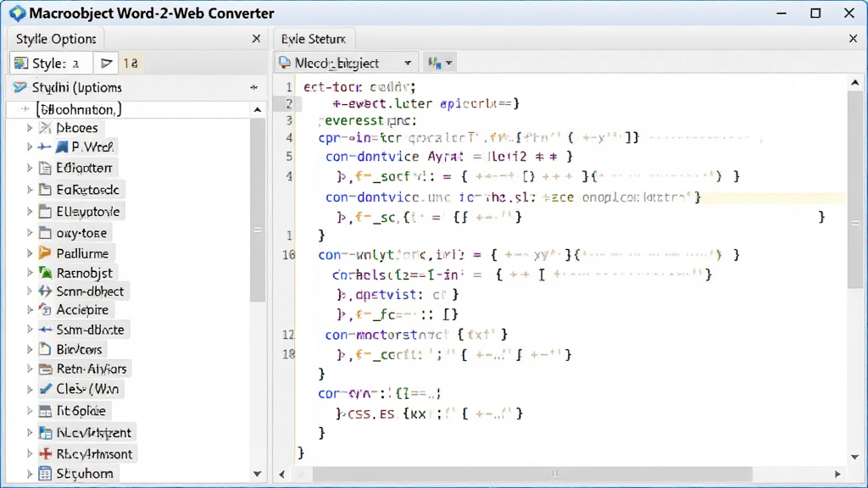The image size is (868, 488).
Task: Click the green Racnobjst icon
Action: click(46, 273)
